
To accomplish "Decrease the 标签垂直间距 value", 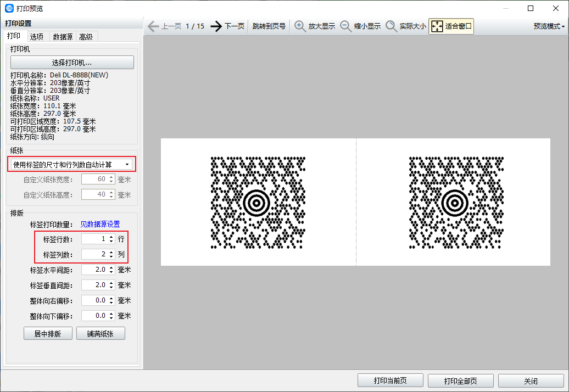I will pyautogui.click(x=111, y=287).
